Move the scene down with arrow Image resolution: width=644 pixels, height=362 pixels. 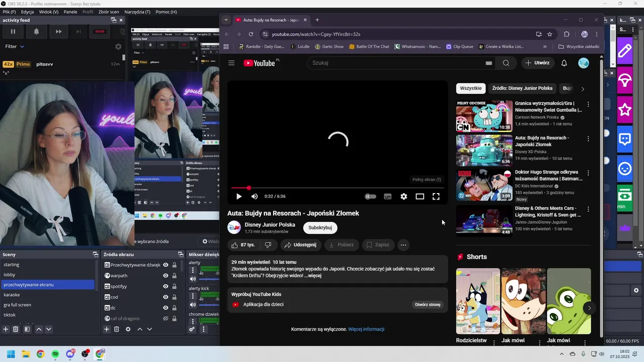pos(48,329)
